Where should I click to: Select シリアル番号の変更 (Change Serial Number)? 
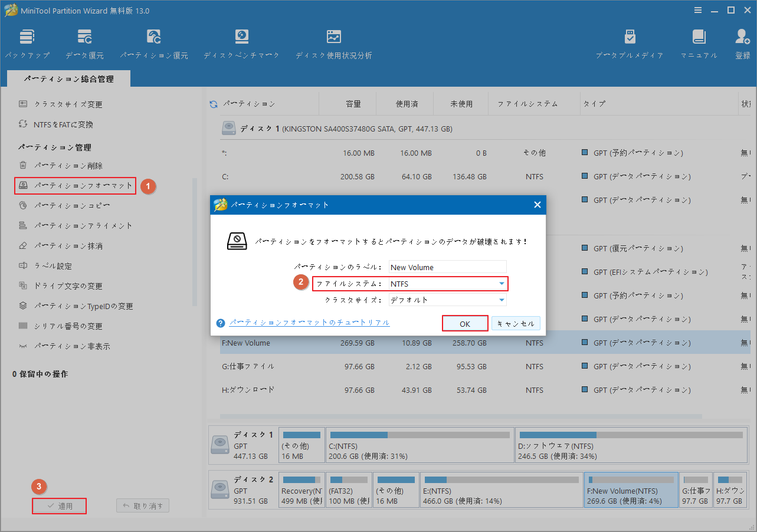pos(60,326)
